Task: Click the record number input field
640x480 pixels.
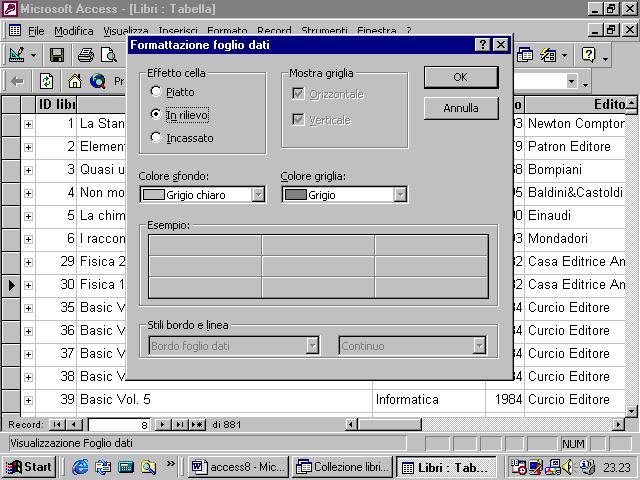Action: coord(119,425)
